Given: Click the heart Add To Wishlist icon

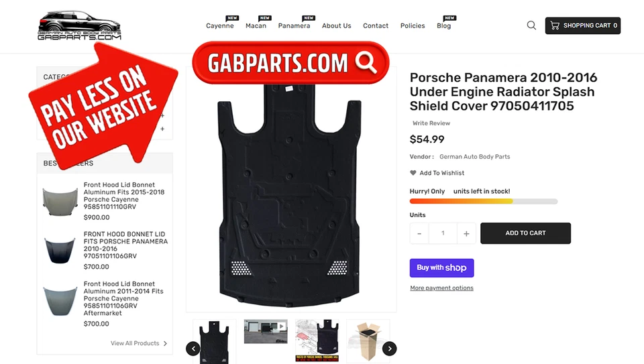Looking at the screenshot, I should 413,173.
